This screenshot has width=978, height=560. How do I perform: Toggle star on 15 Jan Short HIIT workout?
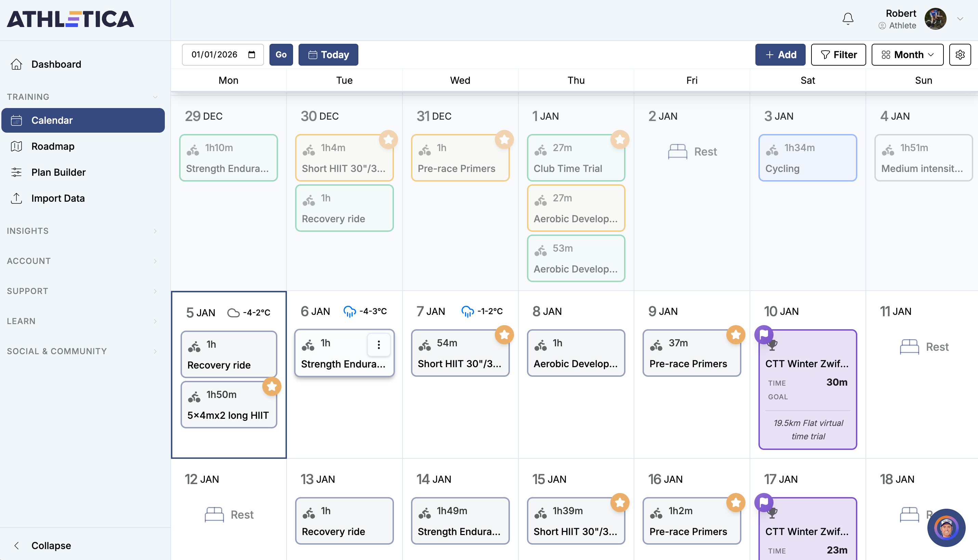click(x=620, y=502)
